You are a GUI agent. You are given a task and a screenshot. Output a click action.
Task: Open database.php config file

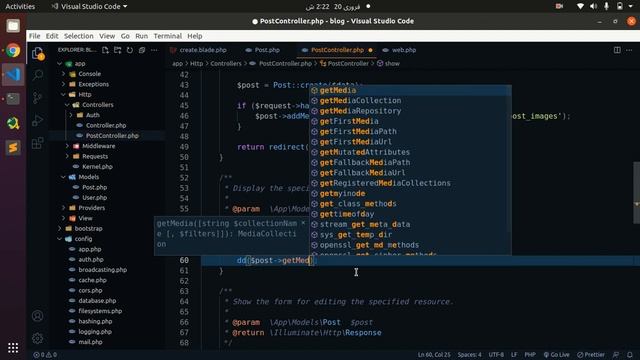coord(97,301)
